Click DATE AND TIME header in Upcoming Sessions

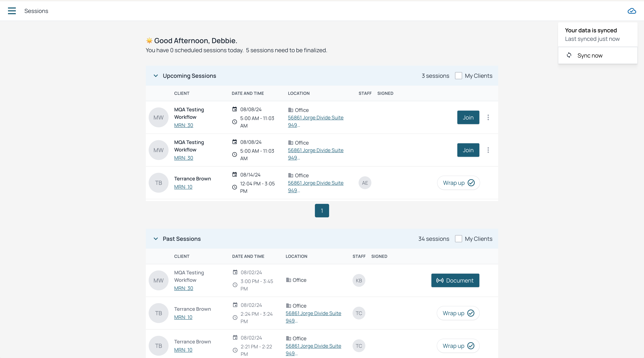(248, 93)
